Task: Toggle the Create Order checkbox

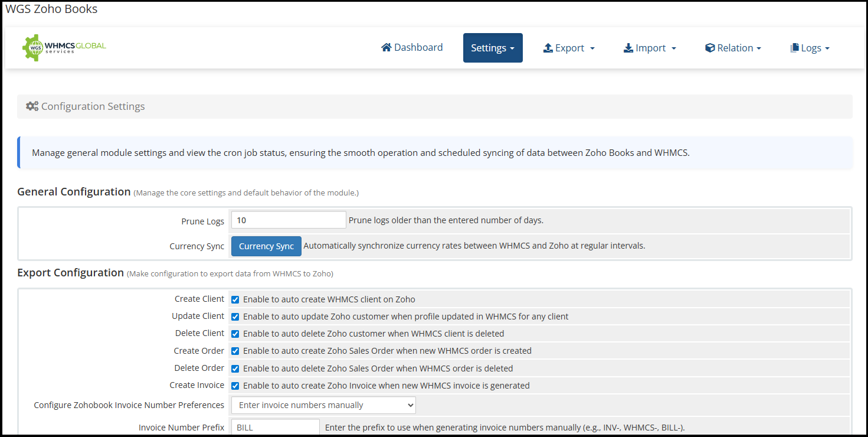Action: coord(235,351)
